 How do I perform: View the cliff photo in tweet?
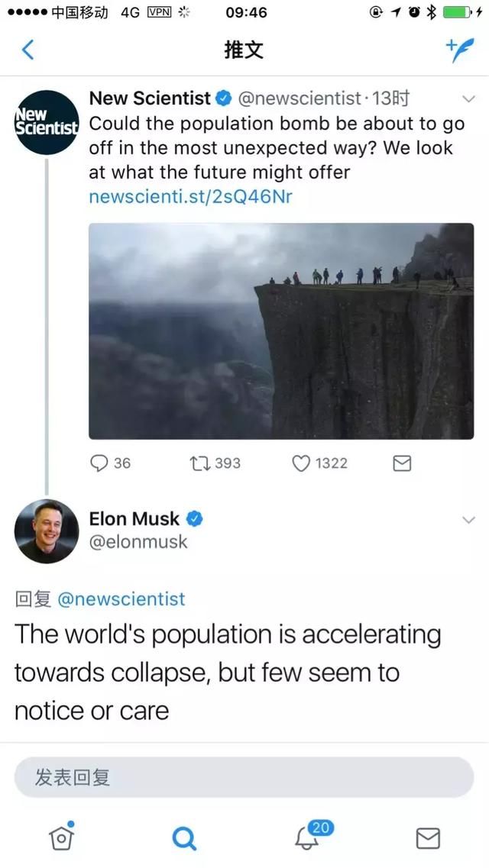[281, 331]
